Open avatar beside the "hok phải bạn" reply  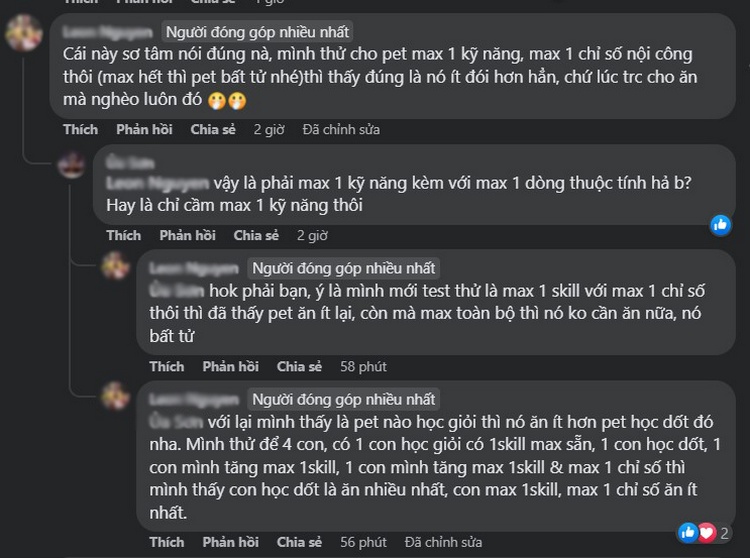click(x=115, y=268)
